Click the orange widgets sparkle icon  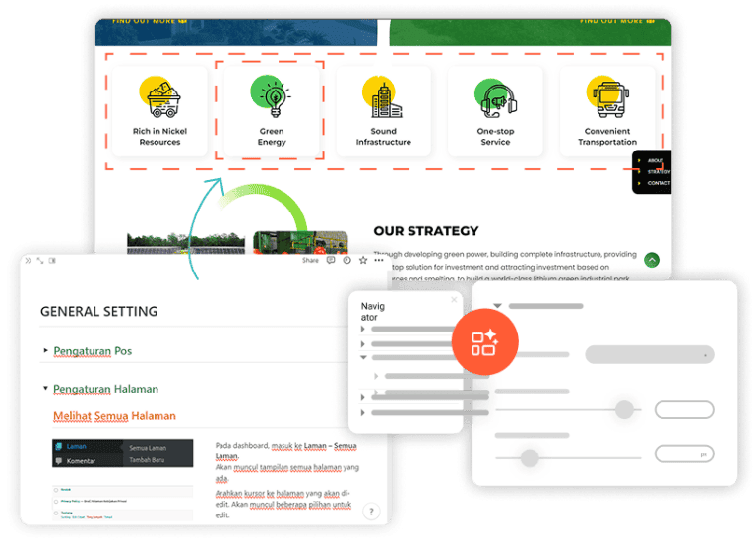(x=484, y=343)
